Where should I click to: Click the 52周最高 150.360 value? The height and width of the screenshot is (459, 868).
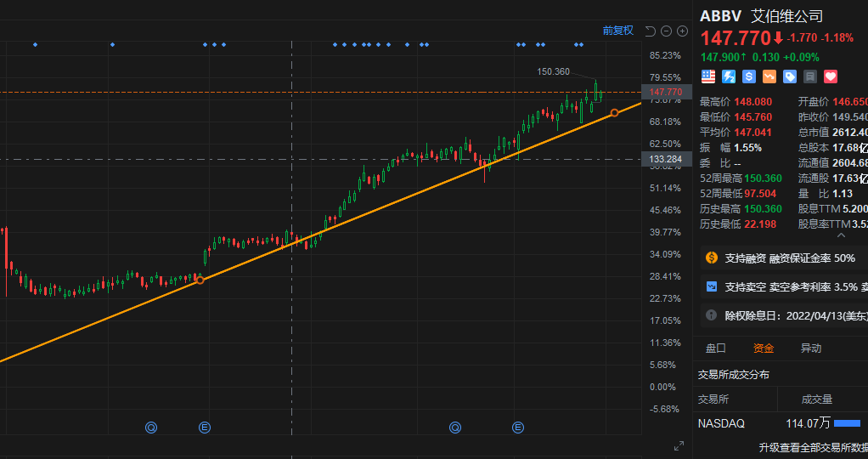pos(763,178)
